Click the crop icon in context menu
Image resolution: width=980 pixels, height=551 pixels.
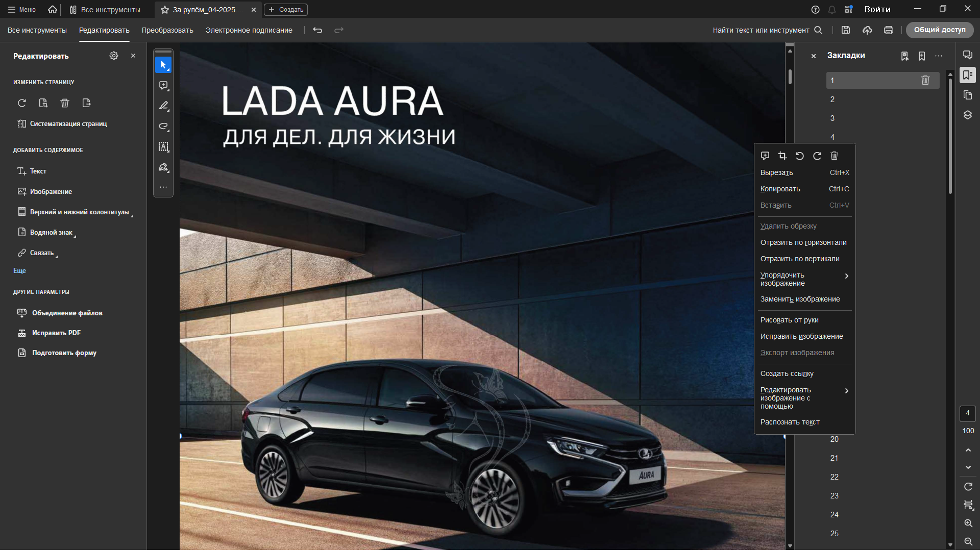(x=782, y=156)
